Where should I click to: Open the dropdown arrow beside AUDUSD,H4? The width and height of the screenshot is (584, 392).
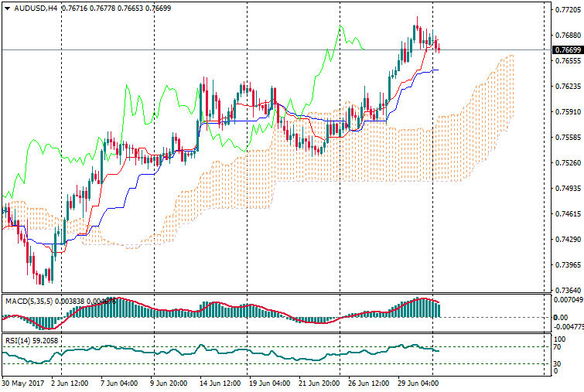pos(7,9)
